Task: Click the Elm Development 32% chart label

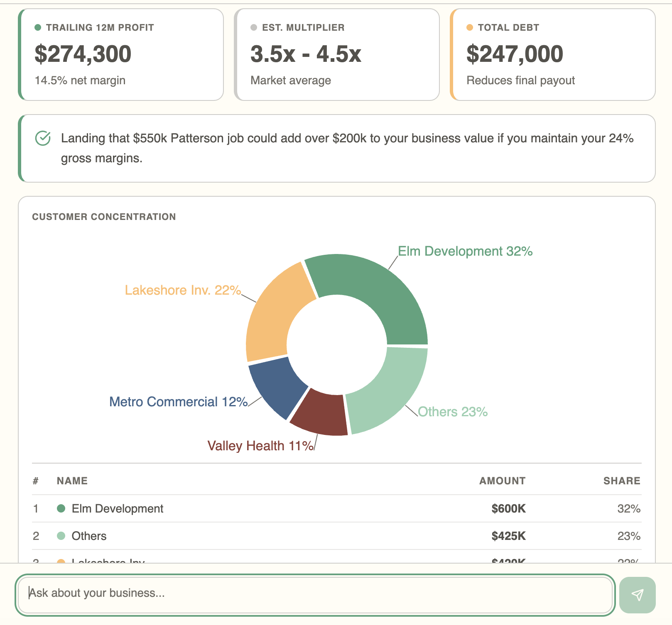Action: point(465,251)
